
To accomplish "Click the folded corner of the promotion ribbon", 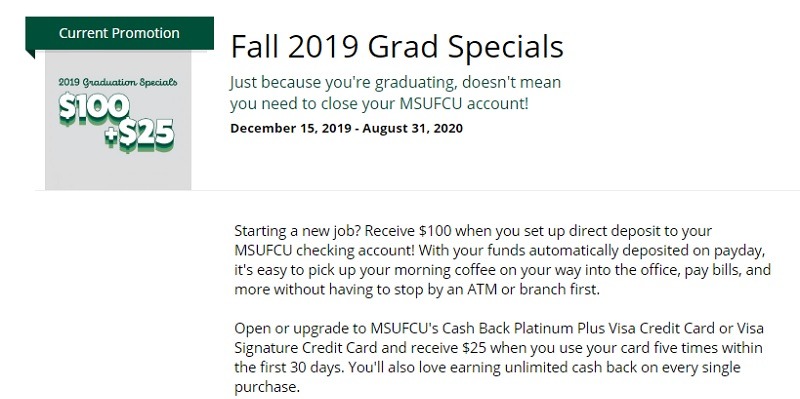I will (x=30, y=55).
